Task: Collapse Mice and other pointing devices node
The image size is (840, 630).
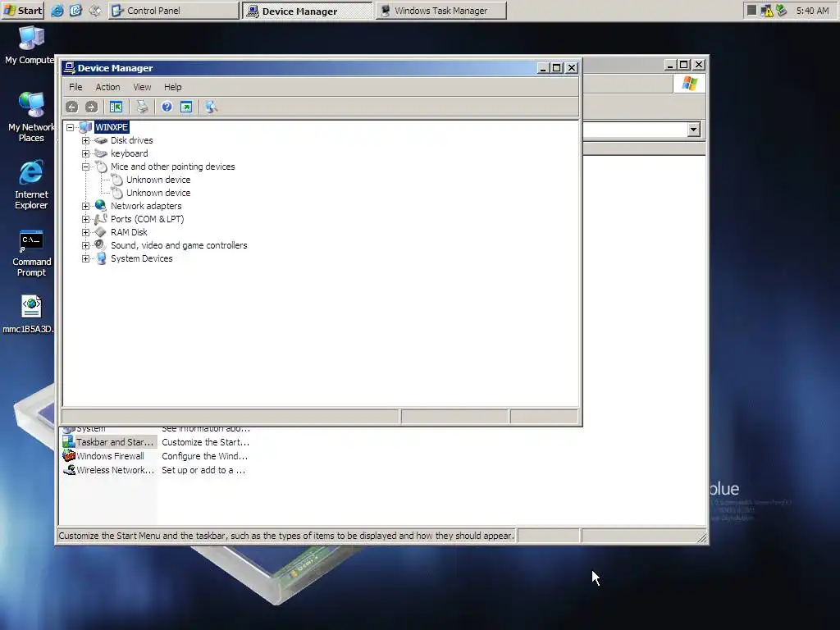Action: 85,167
